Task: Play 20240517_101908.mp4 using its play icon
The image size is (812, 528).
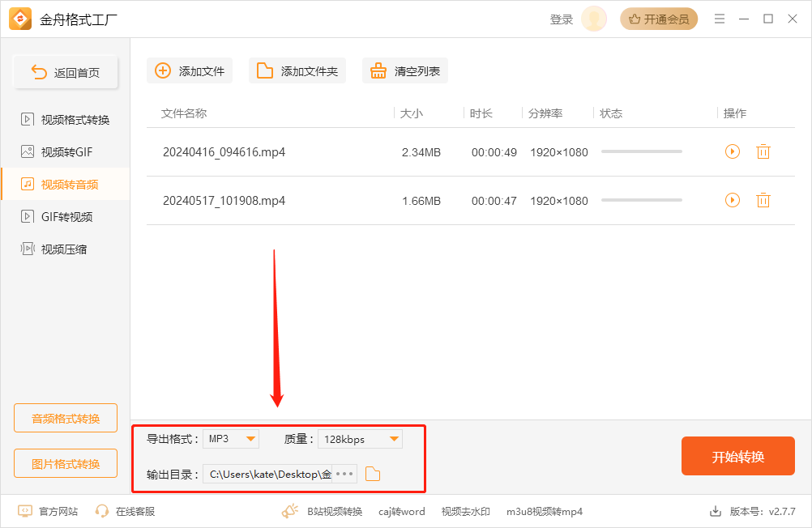Action: (x=733, y=200)
